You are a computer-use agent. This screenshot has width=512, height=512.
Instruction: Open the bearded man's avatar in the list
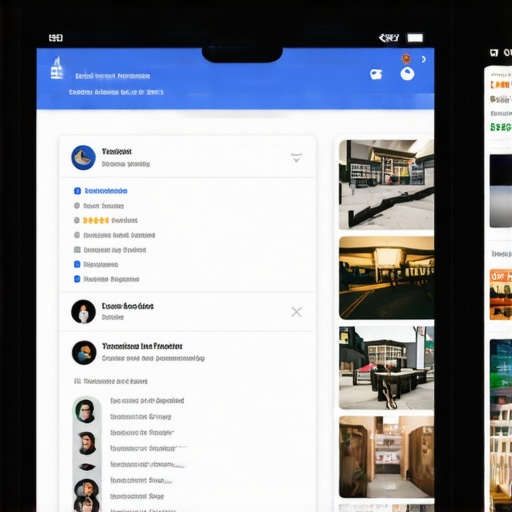(87, 443)
